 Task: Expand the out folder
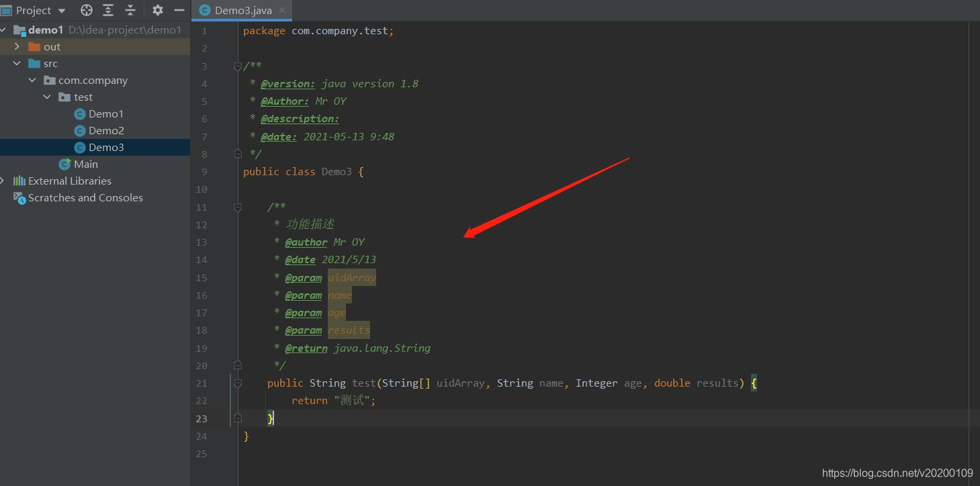tap(17, 46)
